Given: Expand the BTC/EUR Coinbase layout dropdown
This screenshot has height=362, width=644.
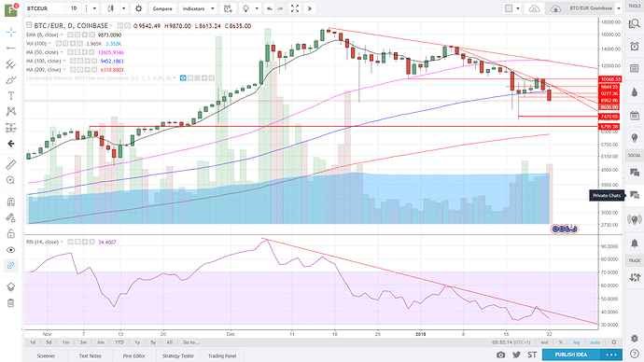Looking at the screenshot, I should (619, 8).
